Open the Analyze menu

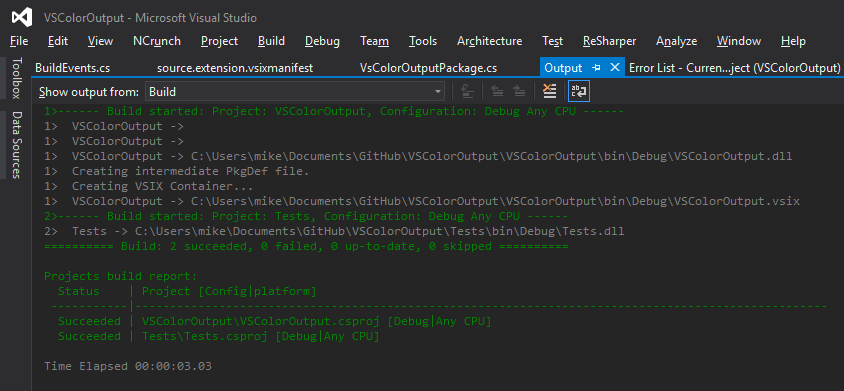tap(677, 41)
